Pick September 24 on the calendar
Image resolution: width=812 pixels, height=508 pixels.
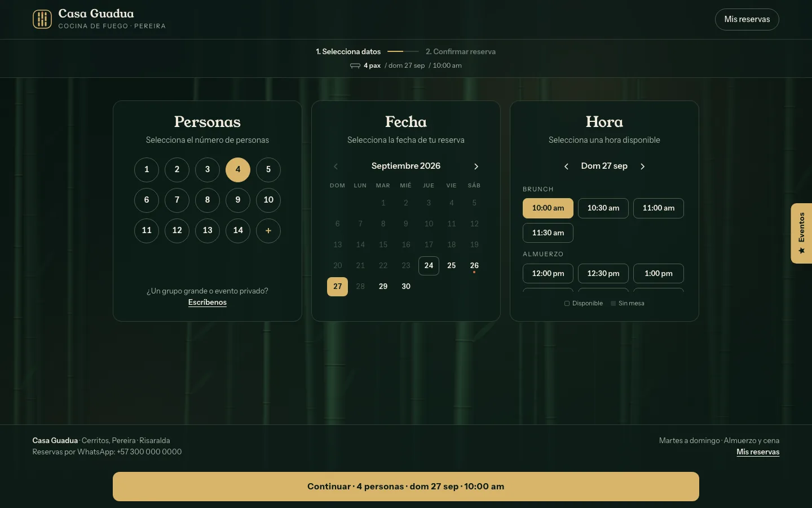click(x=429, y=265)
